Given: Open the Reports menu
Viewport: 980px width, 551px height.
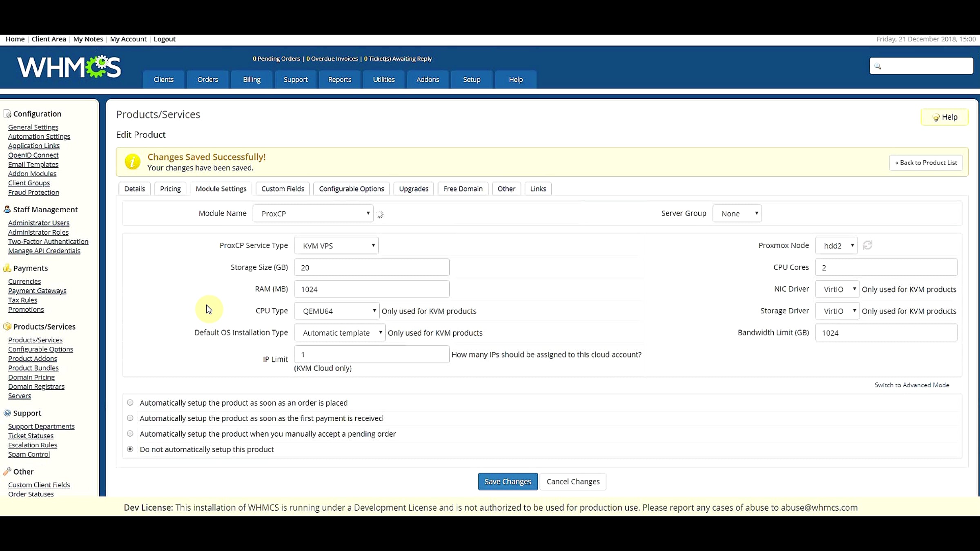Looking at the screenshot, I should pyautogui.click(x=340, y=80).
